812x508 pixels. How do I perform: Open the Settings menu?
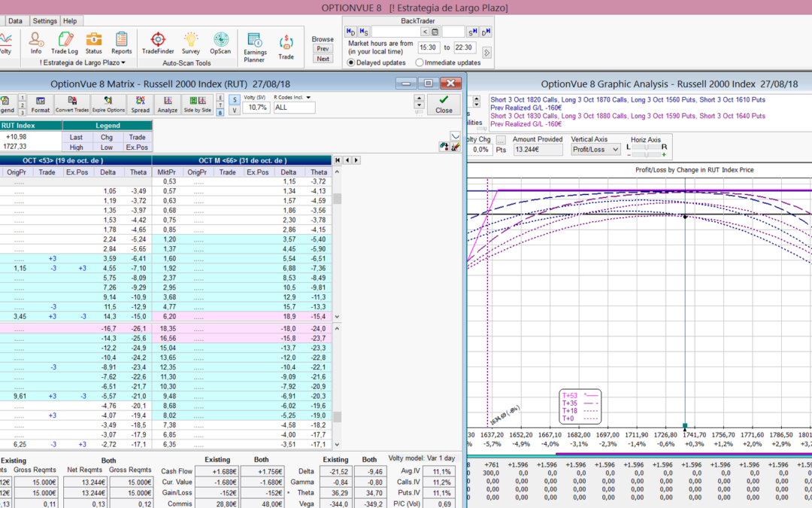point(44,21)
